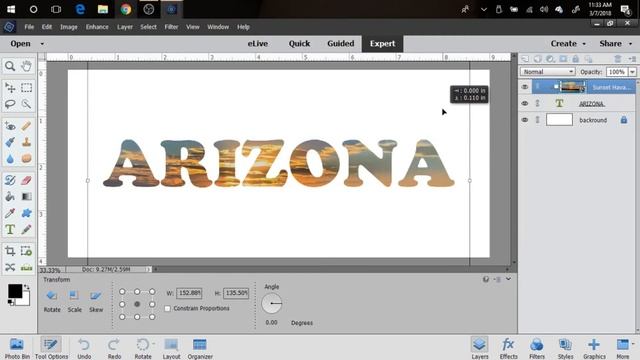This screenshot has height=360, width=640.
Task: Click lock all pixels icon in Layers panel
Action: [x=576, y=59]
